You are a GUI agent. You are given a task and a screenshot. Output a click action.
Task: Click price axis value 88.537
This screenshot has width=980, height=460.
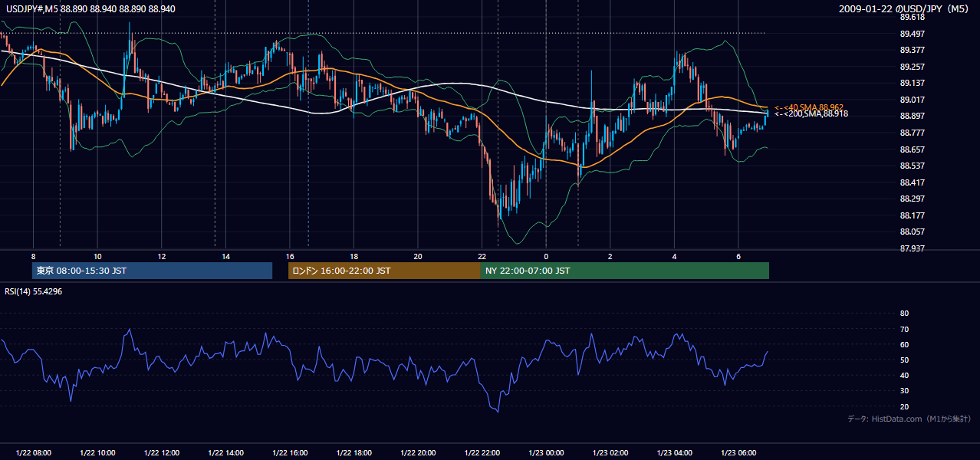912,166
